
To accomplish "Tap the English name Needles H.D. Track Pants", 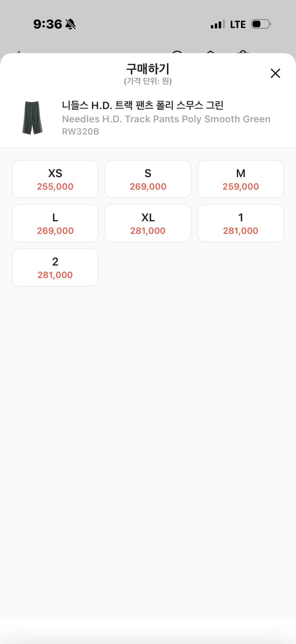I will (x=166, y=119).
